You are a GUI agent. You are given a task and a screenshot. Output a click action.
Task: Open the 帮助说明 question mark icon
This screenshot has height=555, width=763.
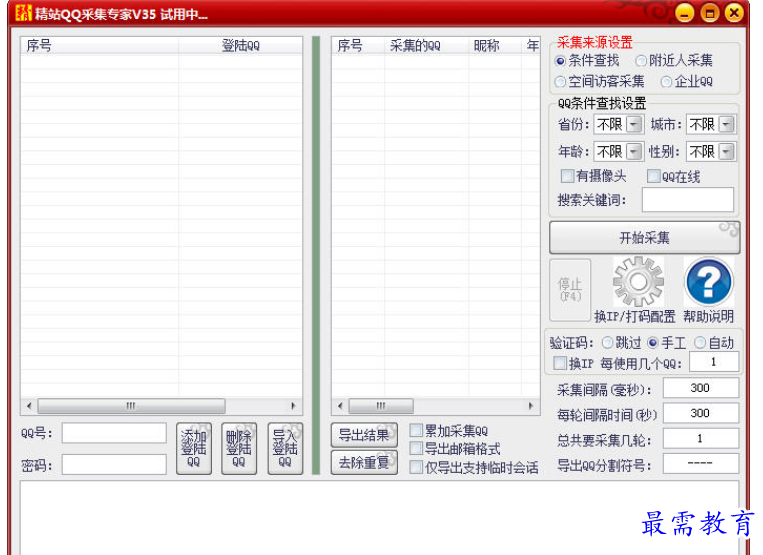[708, 282]
